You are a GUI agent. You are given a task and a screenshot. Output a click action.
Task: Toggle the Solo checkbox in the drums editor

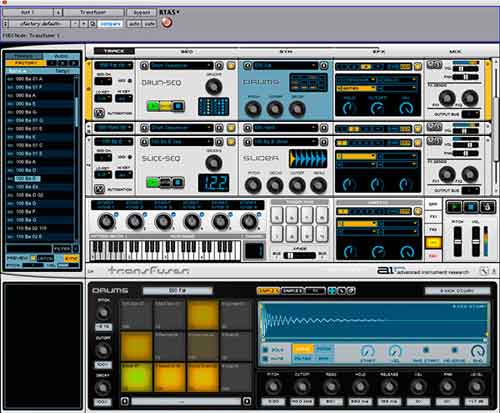click(x=266, y=350)
